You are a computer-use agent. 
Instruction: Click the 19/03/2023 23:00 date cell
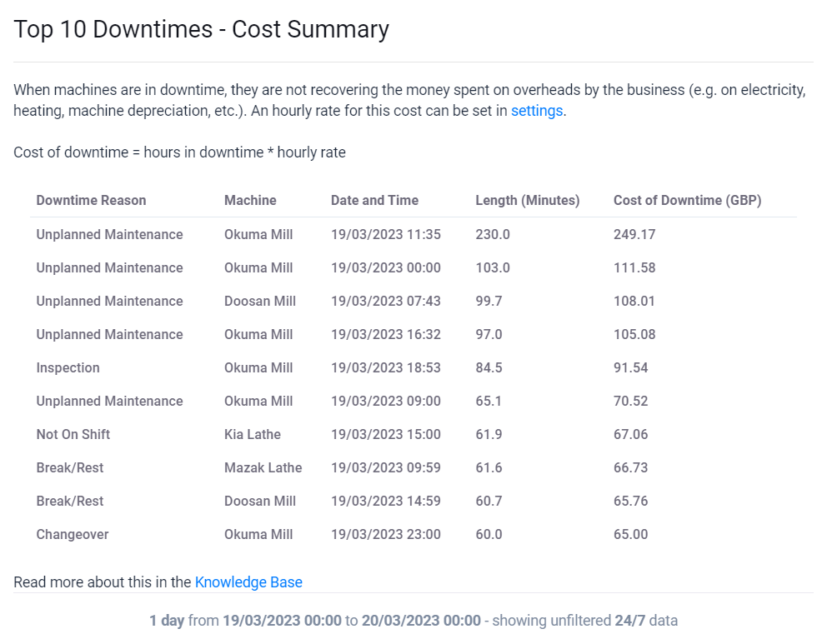(385, 534)
